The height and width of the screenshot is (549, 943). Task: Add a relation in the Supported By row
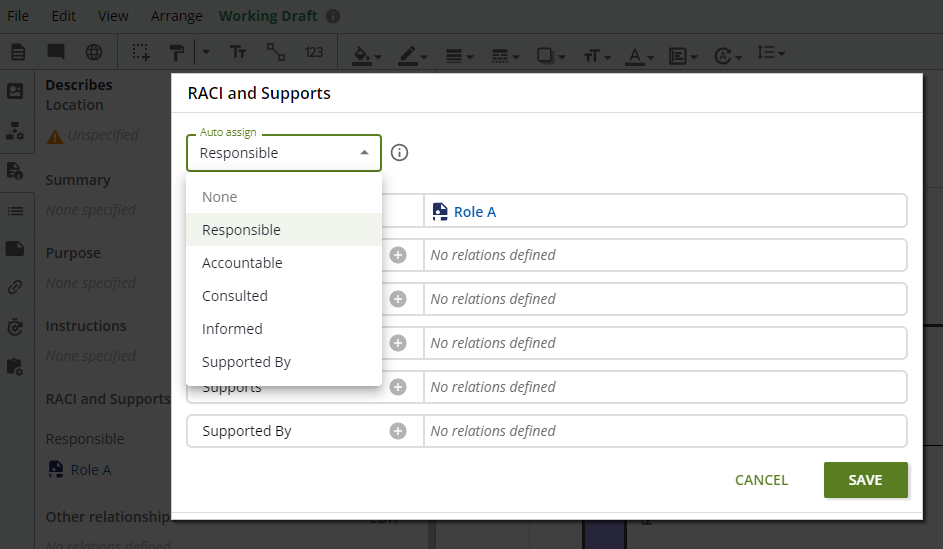pos(398,431)
